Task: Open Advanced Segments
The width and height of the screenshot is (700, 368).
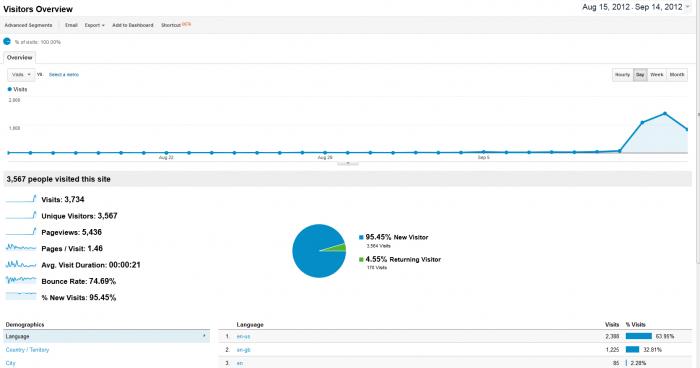Action: (x=28, y=25)
